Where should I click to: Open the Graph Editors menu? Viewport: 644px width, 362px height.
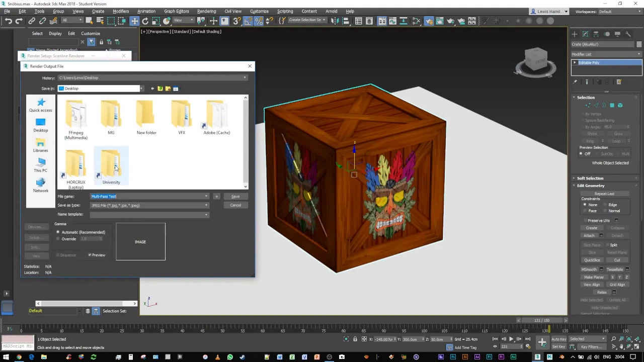pyautogui.click(x=177, y=11)
